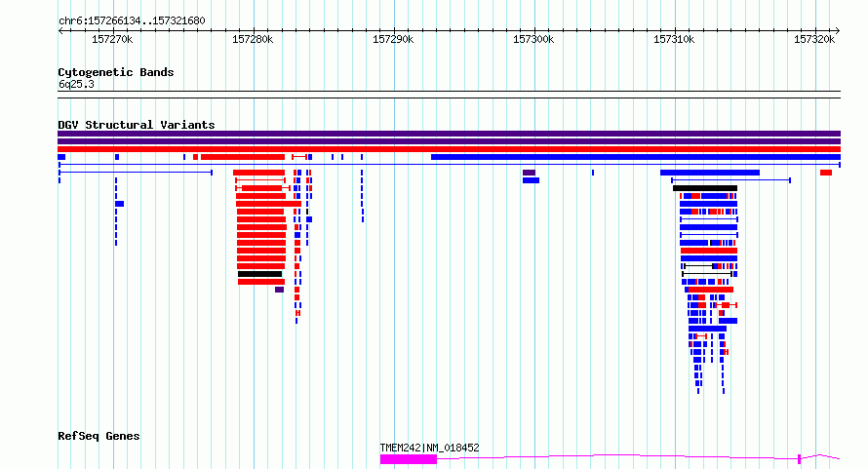Select the black bar topping the 157310k cluster
Viewport: 868px width, 469px height.
705,188
